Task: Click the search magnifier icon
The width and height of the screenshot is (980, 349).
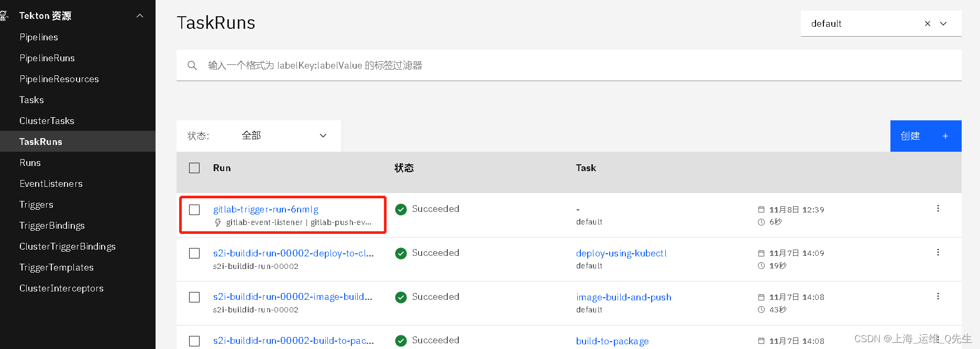Action: tap(192, 65)
